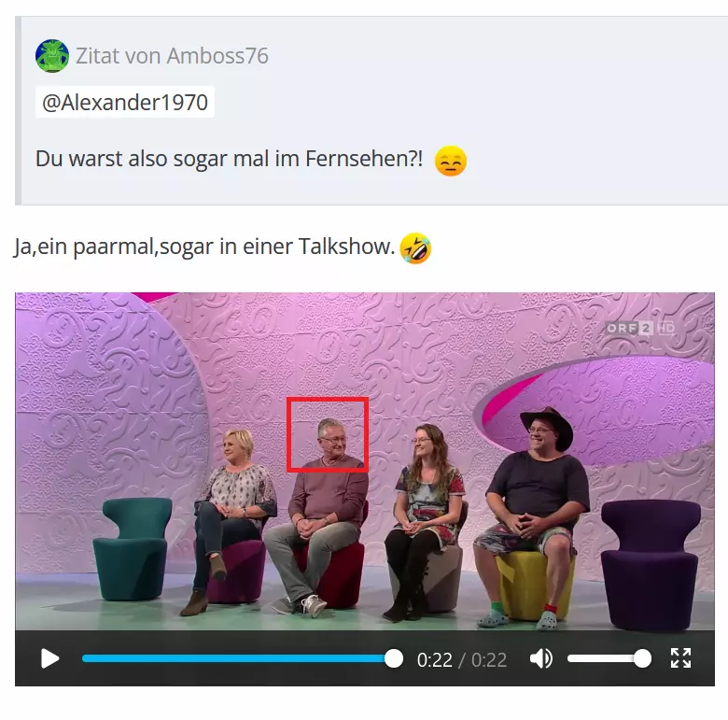Click the ORF 2 HD watermark
The image size is (728, 720).
click(640, 329)
